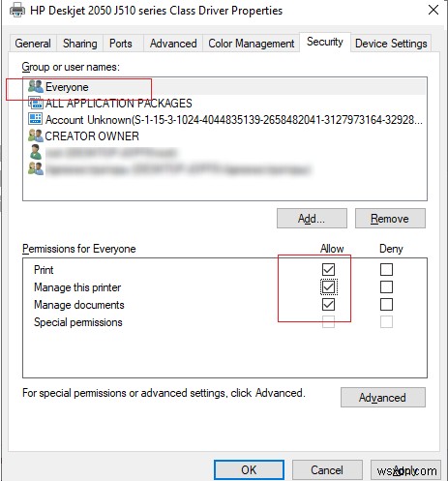This screenshot has height=481, width=448.
Task: Click Deny checkbox for Special permissions
Action: click(386, 321)
